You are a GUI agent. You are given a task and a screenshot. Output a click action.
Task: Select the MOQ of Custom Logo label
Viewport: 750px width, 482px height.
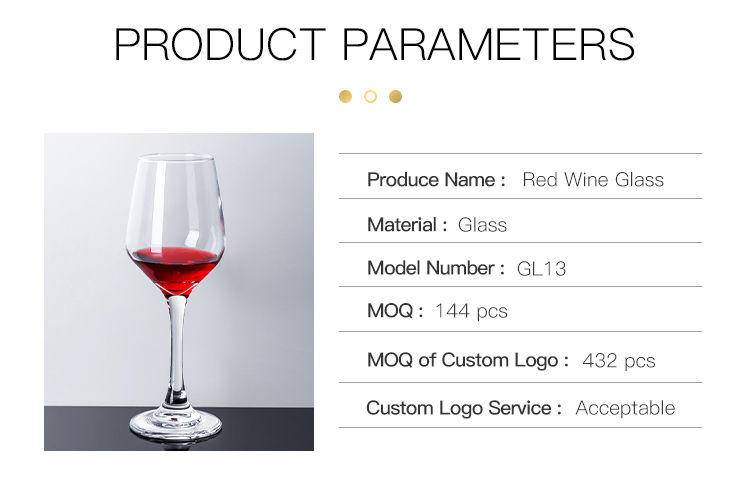point(468,360)
